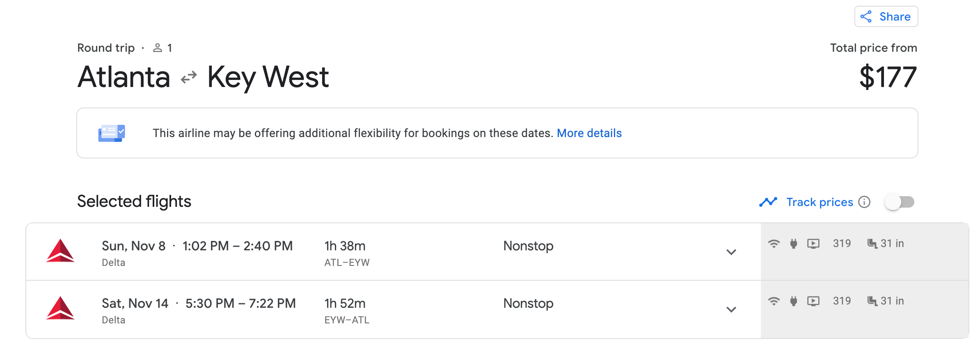980x348 pixels.
Task: Click the Track prices graph icon
Action: (768, 202)
